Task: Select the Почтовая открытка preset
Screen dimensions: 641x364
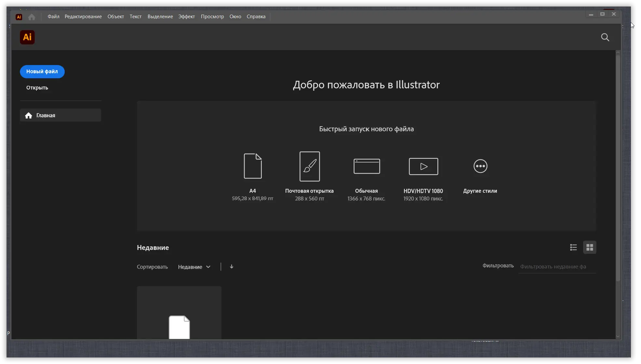Action: 309,175
